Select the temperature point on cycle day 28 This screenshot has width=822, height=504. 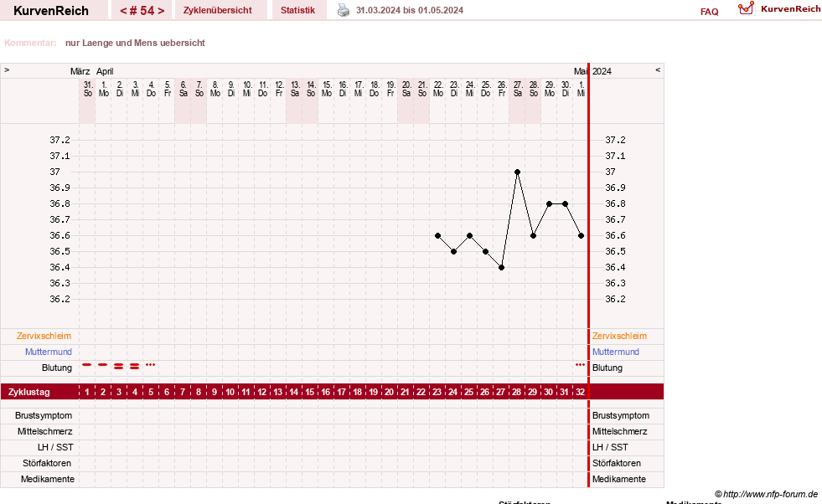pyautogui.click(x=518, y=172)
